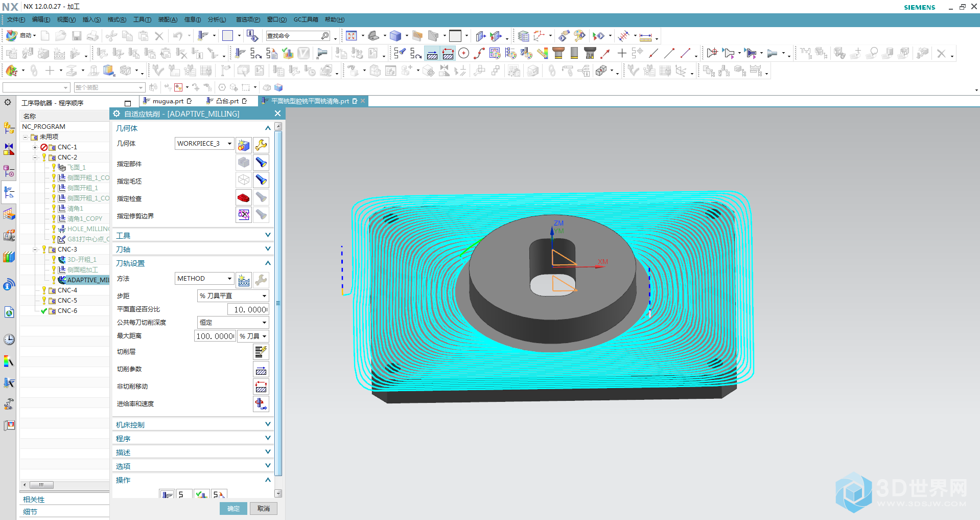The height and width of the screenshot is (520, 980).
Task: Display 指定部件 with the flashlight icon
Action: pyautogui.click(x=261, y=163)
